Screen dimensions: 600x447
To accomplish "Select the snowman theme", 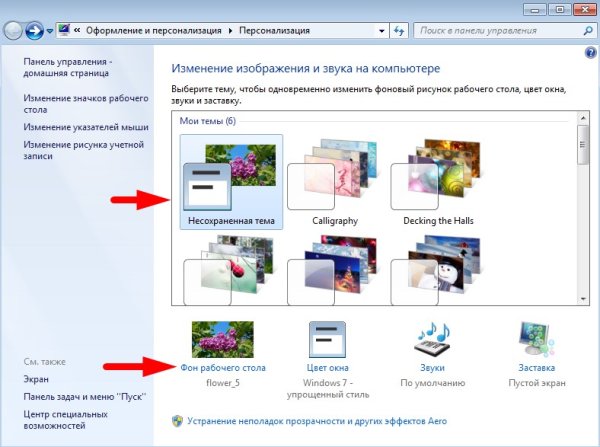I will (x=437, y=270).
